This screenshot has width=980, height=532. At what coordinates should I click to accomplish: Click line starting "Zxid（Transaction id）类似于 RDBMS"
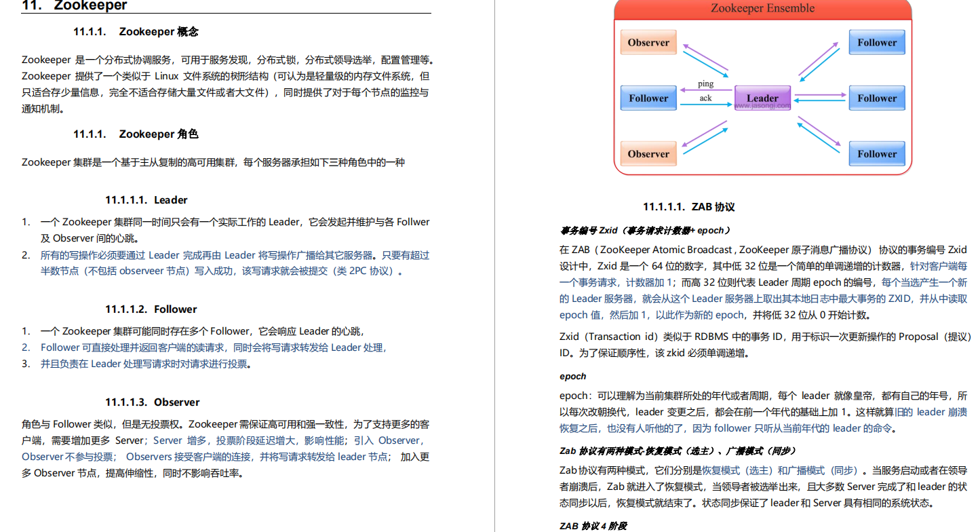click(x=764, y=337)
